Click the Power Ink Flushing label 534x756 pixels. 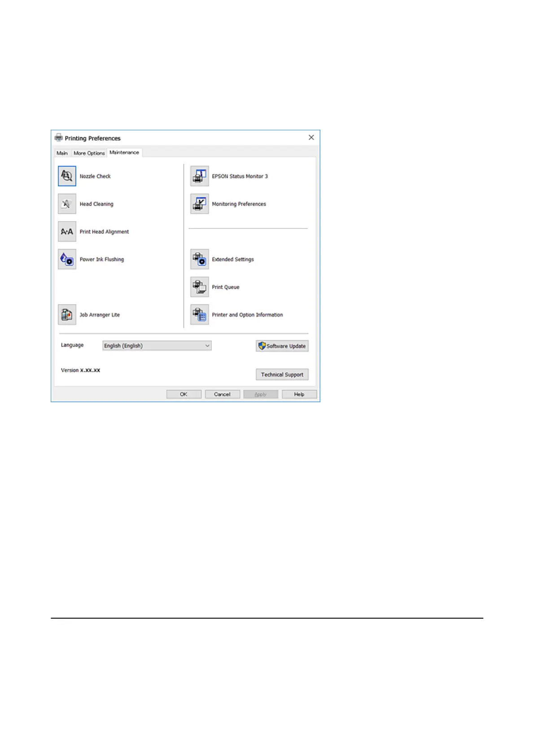(102, 259)
